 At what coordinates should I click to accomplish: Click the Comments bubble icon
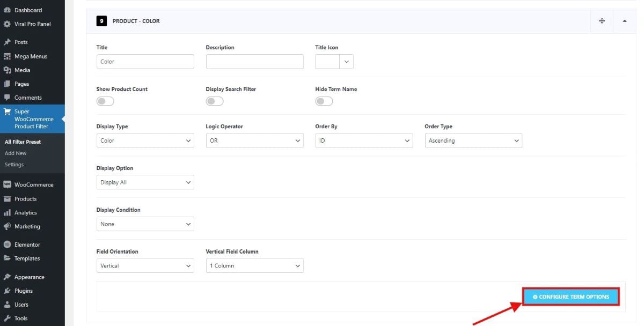tap(7, 98)
